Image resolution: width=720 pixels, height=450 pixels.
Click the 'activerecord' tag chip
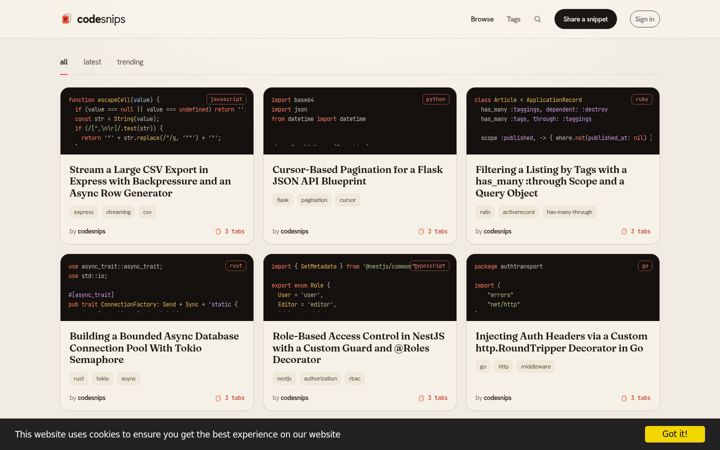point(518,212)
